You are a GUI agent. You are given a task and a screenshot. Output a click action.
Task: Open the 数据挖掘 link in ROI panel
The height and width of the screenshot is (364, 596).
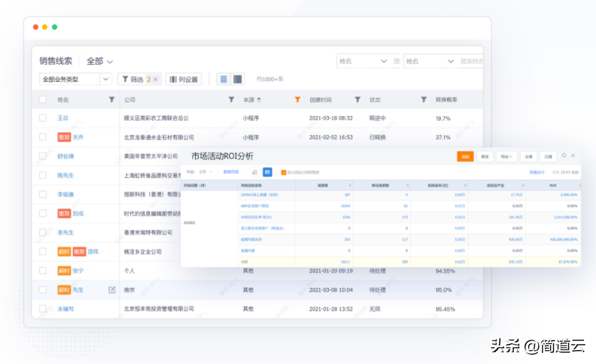point(231,172)
